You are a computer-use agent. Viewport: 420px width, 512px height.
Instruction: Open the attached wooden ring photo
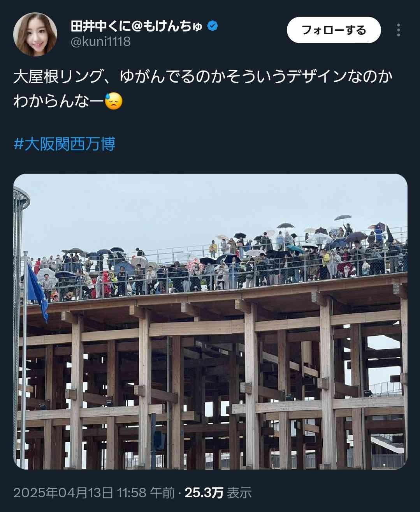(x=210, y=321)
